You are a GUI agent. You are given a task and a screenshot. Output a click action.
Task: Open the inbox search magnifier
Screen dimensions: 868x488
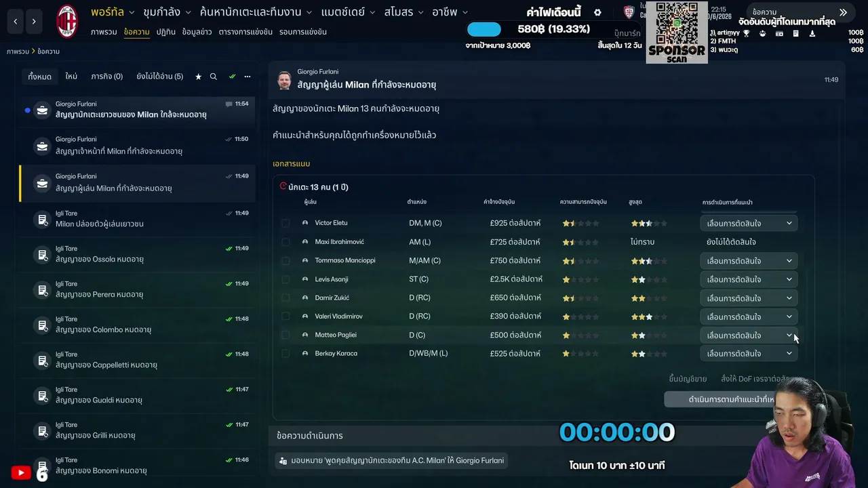(214, 77)
